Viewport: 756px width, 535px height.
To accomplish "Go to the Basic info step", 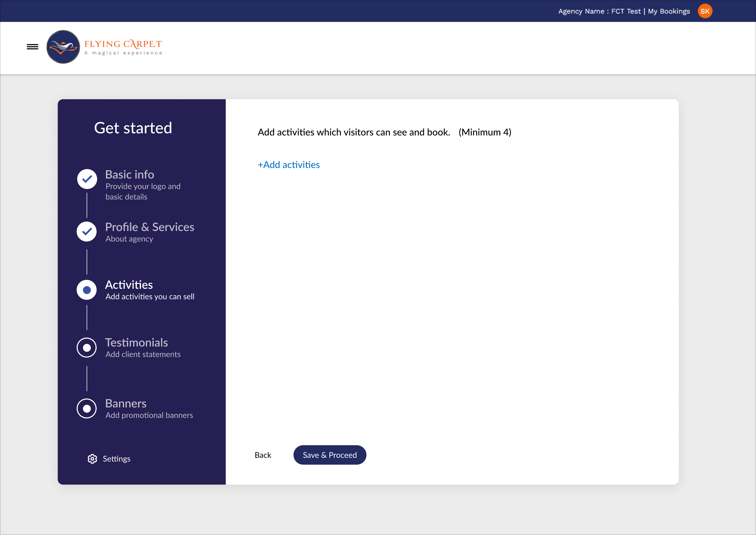I will 129,174.
